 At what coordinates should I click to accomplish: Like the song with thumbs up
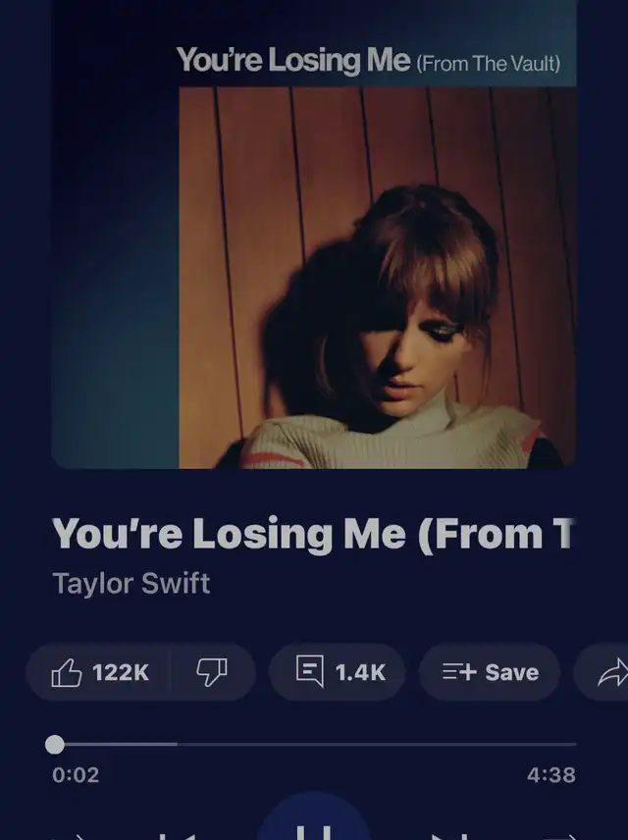[67, 672]
